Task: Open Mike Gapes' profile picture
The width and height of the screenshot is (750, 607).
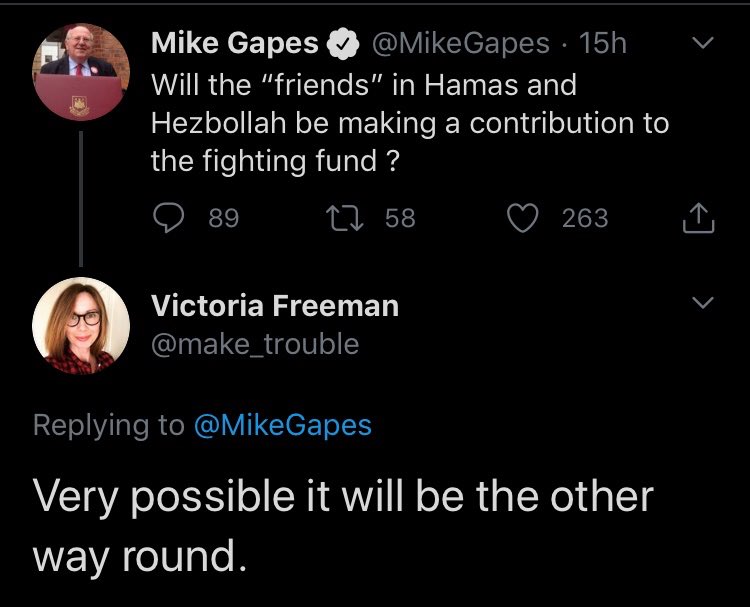Action: pyautogui.click(x=81, y=72)
